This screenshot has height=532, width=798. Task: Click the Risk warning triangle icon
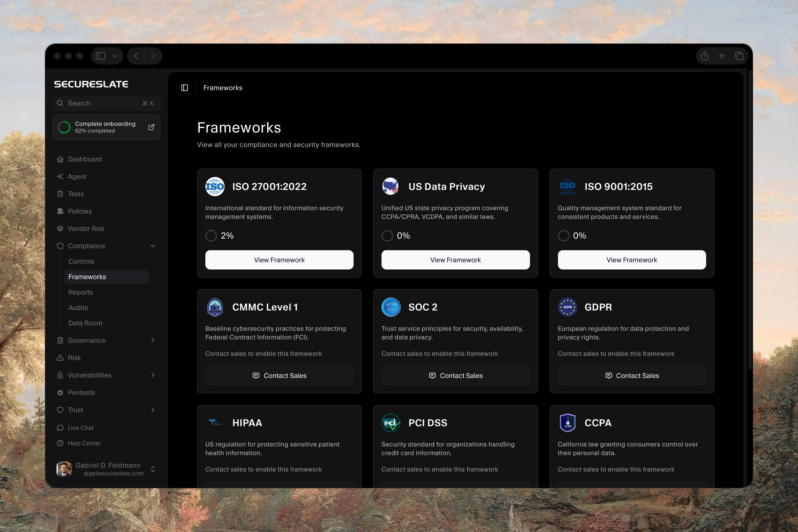pyautogui.click(x=60, y=358)
